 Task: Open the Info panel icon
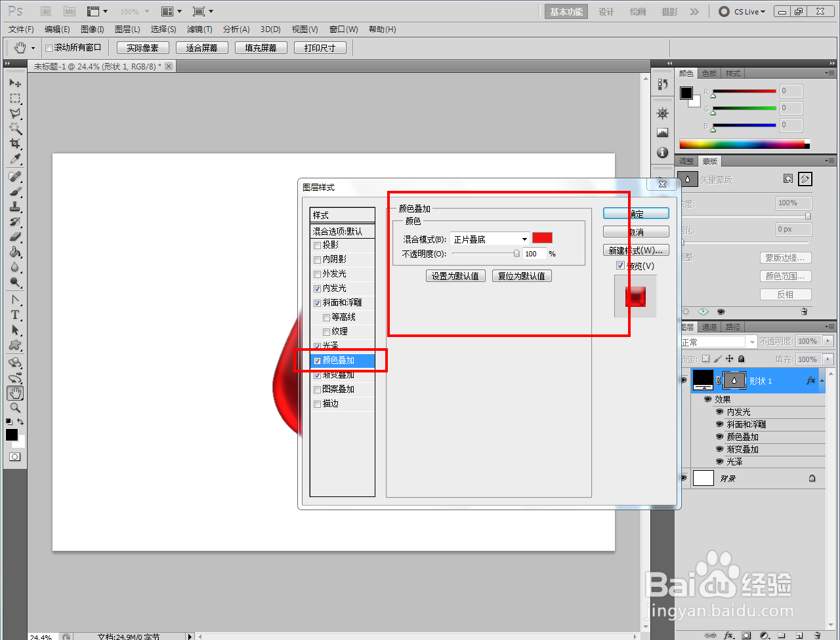click(662, 152)
